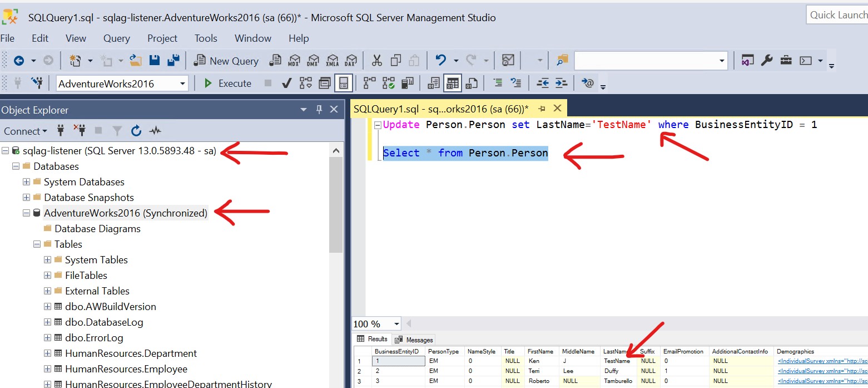The height and width of the screenshot is (388, 868).
Task: Open the AdventureWorks2016 database dropdown
Action: [x=183, y=84]
